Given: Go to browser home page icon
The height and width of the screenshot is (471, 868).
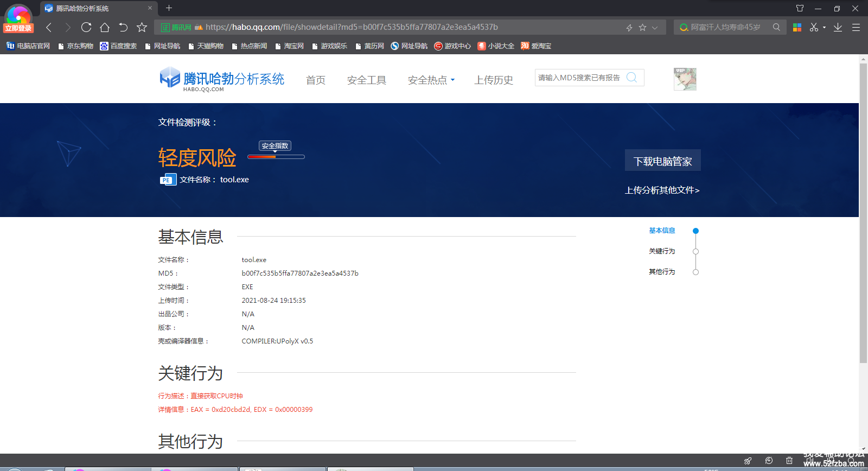Looking at the screenshot, I should coord(105,27).
